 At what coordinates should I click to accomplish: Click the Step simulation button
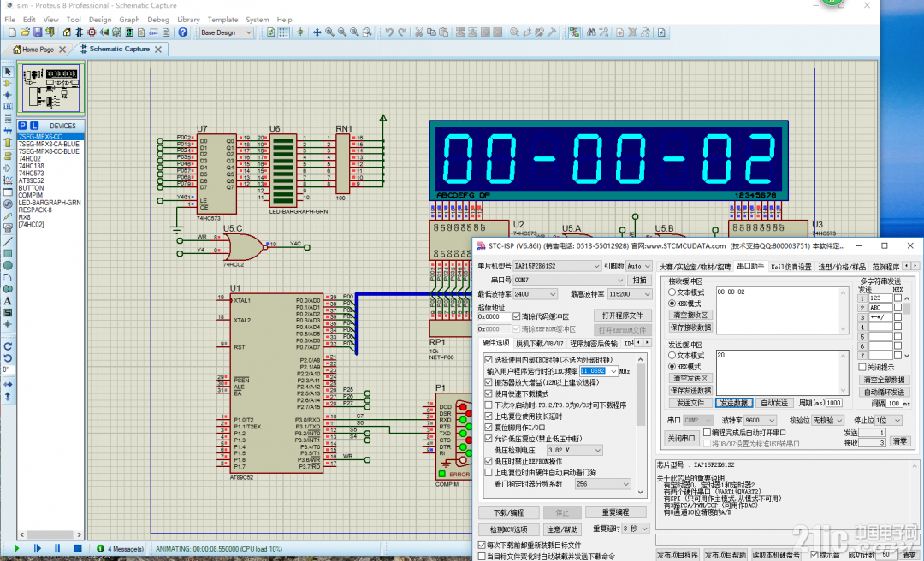(37, 549)
